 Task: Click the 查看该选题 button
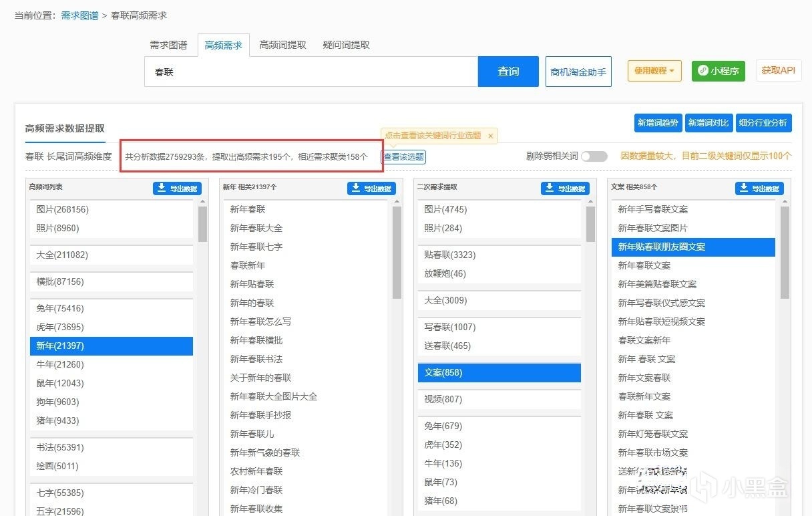click(403, 157)
